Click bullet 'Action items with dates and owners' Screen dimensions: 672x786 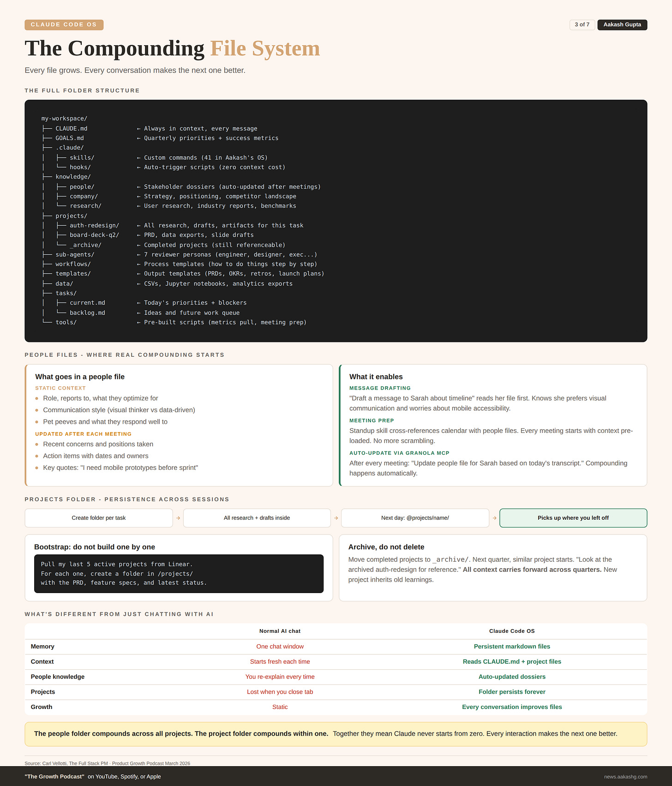[96, 456]
